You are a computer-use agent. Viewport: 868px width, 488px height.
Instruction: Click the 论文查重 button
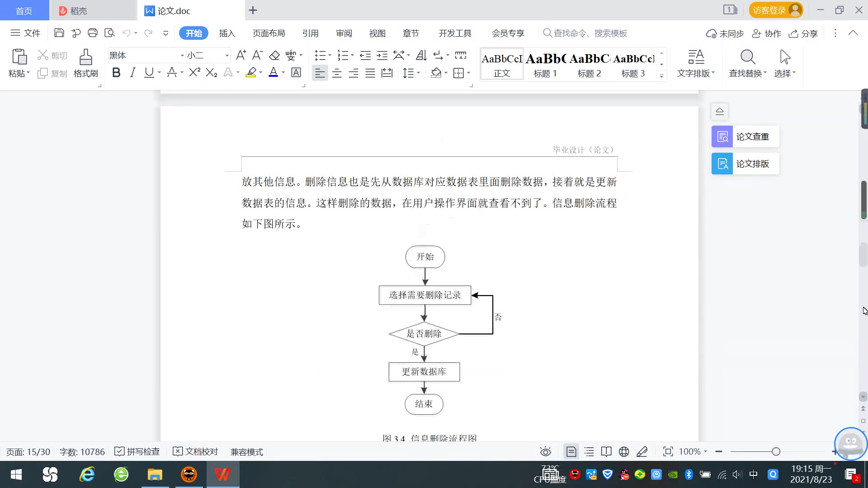click(x=745, y=136)
